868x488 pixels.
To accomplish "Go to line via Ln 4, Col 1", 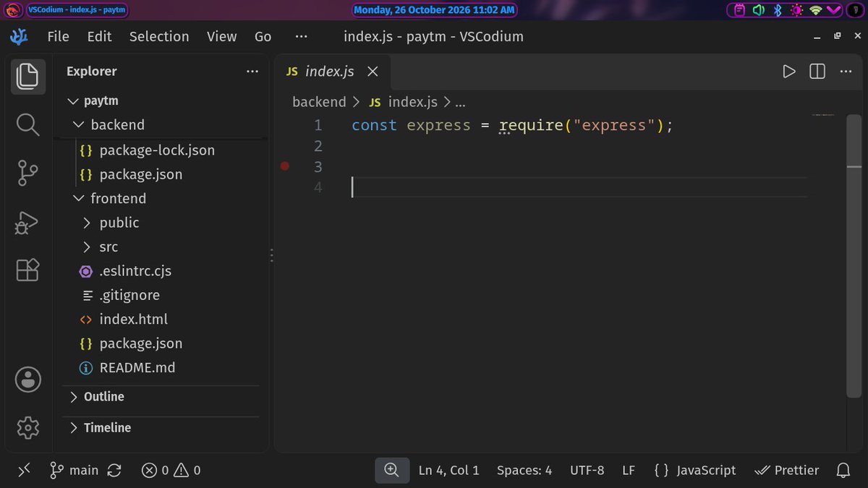I will tap(449, 470).
